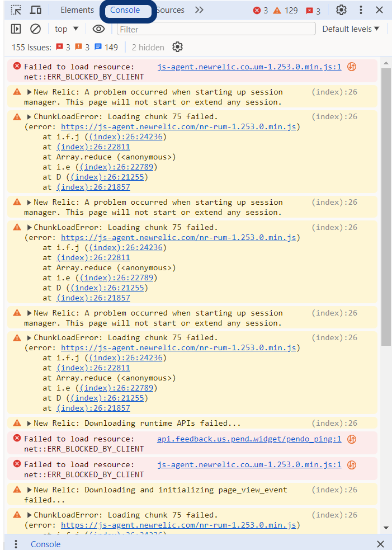Click warning icon of 'Downloading runtime APIs failed' message
Viewport: 392px width, 550px height.
17,423
